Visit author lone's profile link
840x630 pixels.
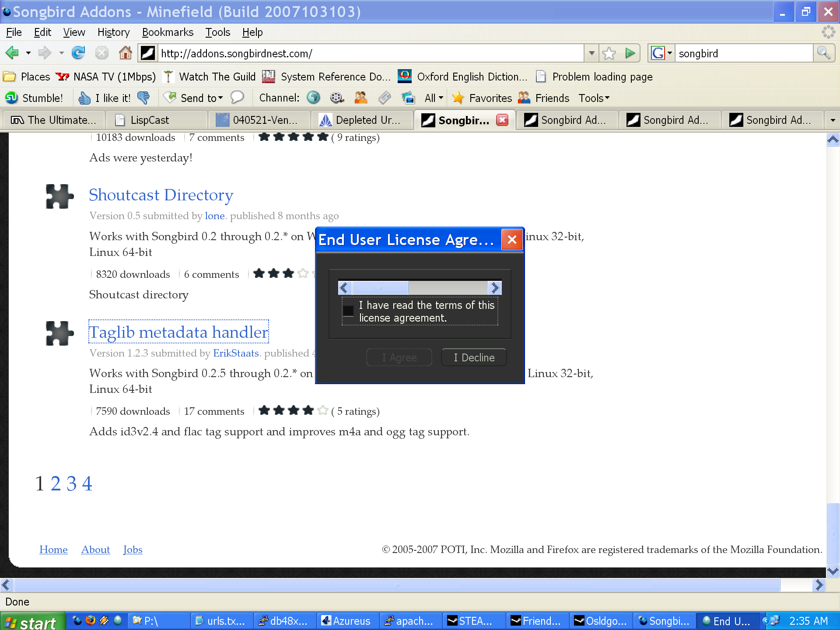pos(215,216)
